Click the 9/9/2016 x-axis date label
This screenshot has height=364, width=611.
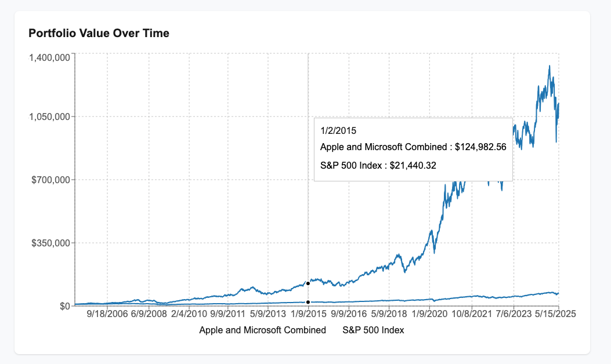348,314
